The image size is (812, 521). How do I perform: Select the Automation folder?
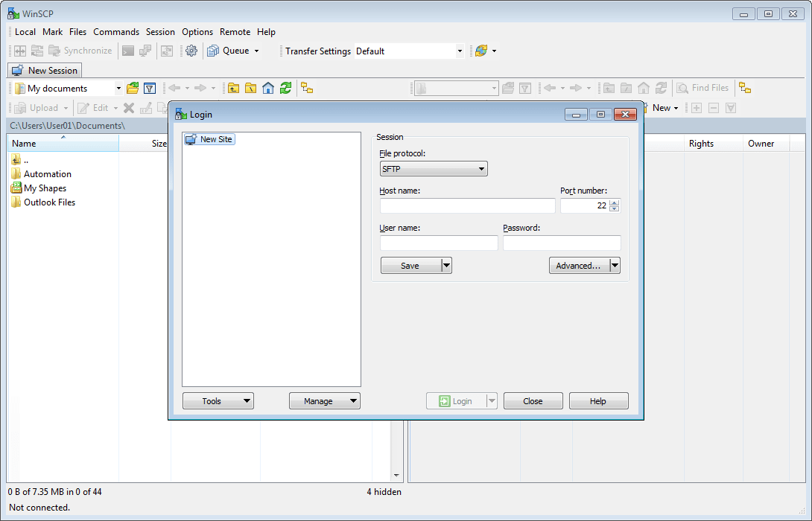42,174
